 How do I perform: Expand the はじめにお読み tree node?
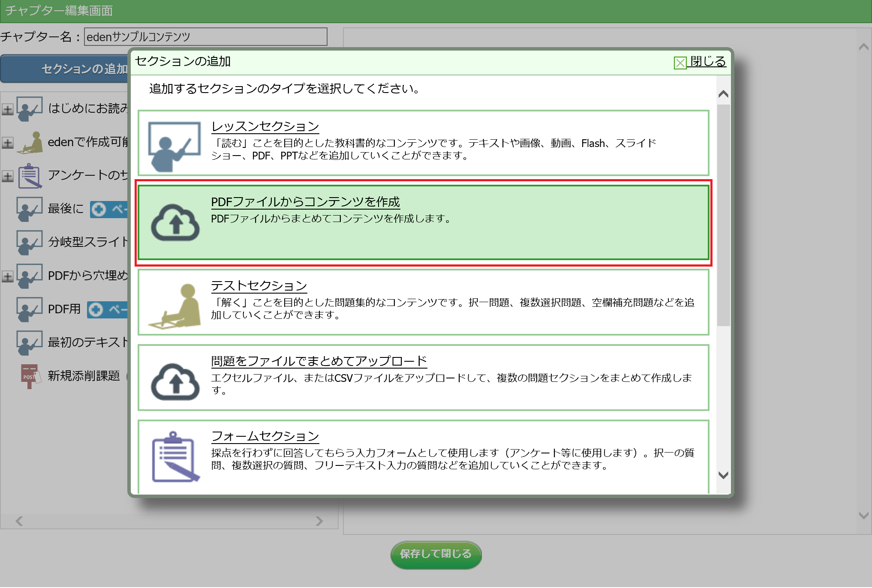point(7,109)
